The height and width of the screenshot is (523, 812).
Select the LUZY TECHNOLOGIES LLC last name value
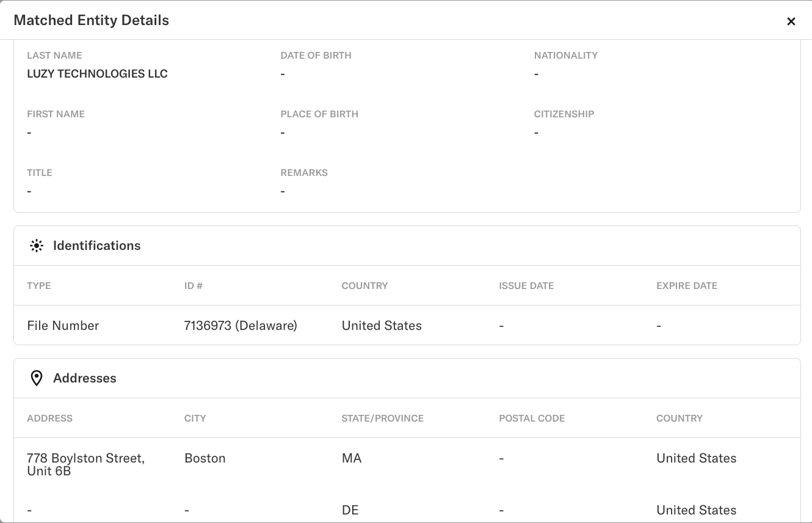[97, 74]
